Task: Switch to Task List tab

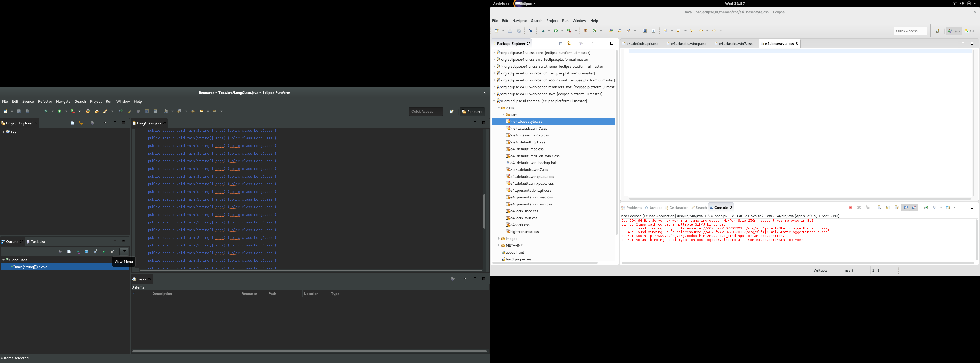Action: point(36,242)
